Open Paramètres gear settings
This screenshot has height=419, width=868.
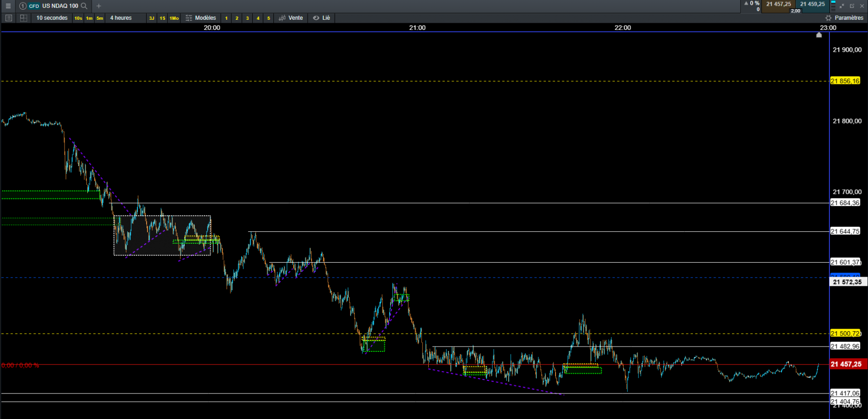(844, 18)
